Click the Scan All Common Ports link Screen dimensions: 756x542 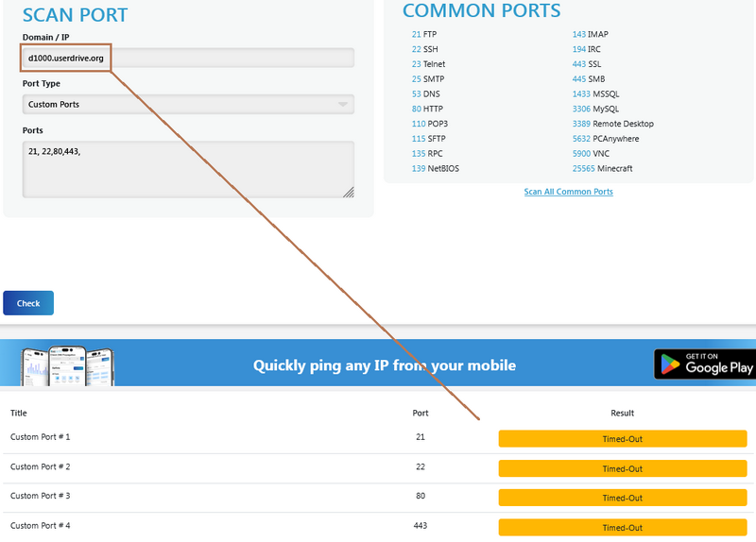tap(569, 192)
